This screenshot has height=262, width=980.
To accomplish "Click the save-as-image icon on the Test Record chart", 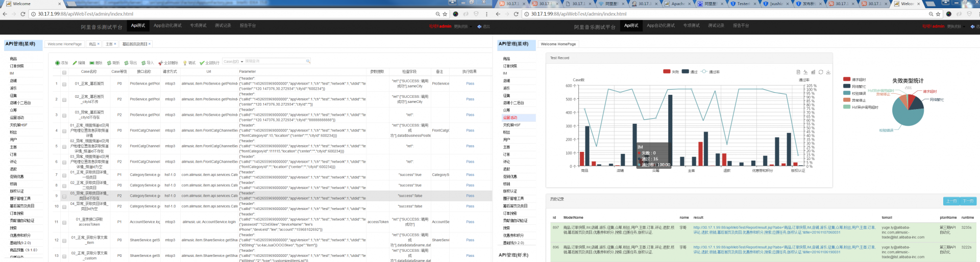I will pyautogui.click(x=828, y=72).
